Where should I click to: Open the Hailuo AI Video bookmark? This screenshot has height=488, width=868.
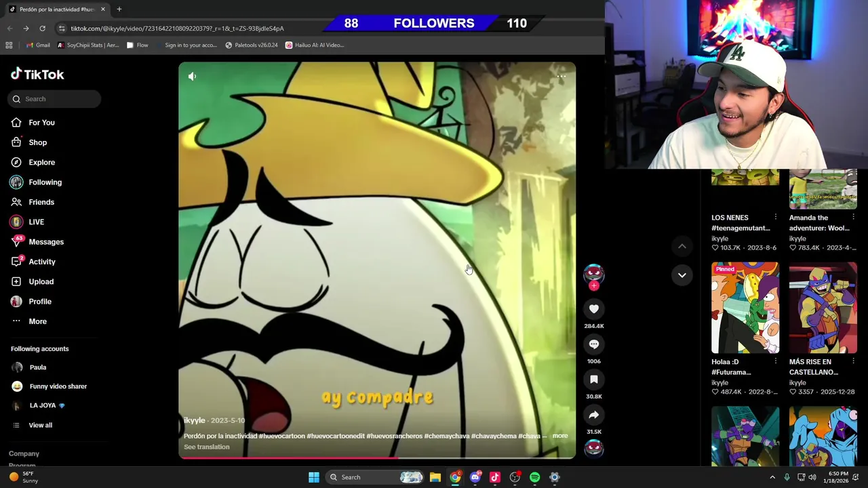(315, 45)
